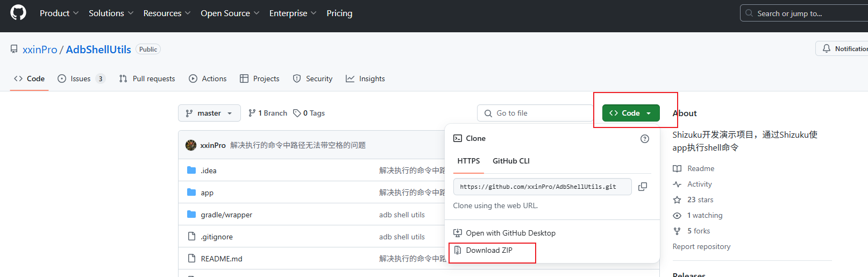Click the book icon beside Readme
868x277 pixels.
coord(677,168)
